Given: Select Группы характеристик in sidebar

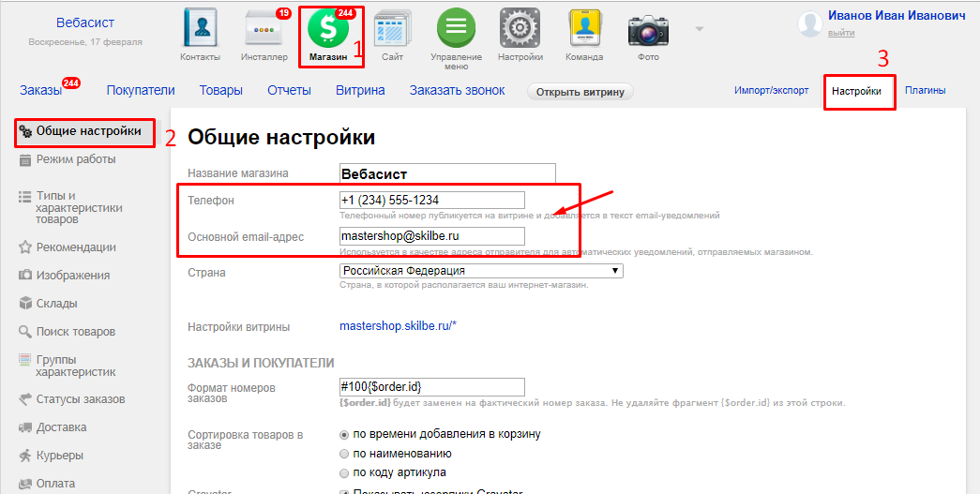Looking at the screenshot, I should coord(76,366).
